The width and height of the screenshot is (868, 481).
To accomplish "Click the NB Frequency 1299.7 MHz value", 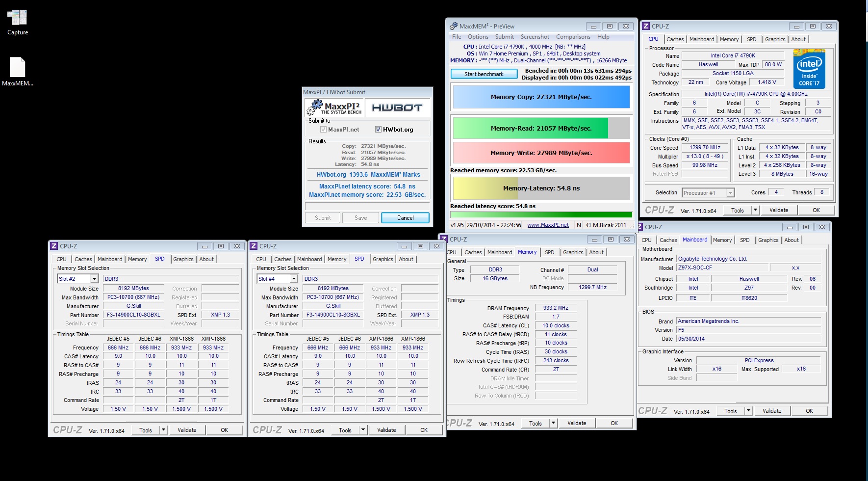I will point(592,288).
